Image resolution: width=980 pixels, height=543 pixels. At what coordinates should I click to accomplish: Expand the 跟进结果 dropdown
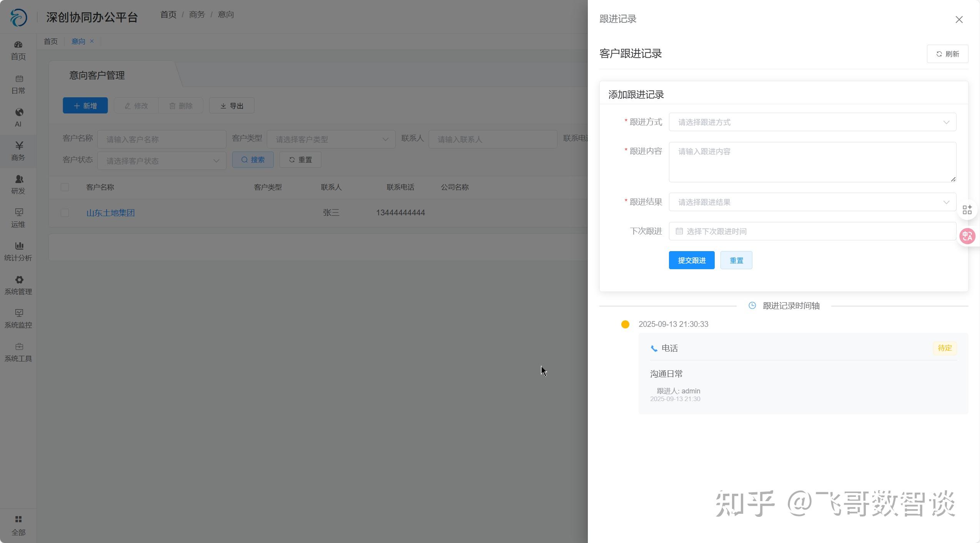[812, 202]
